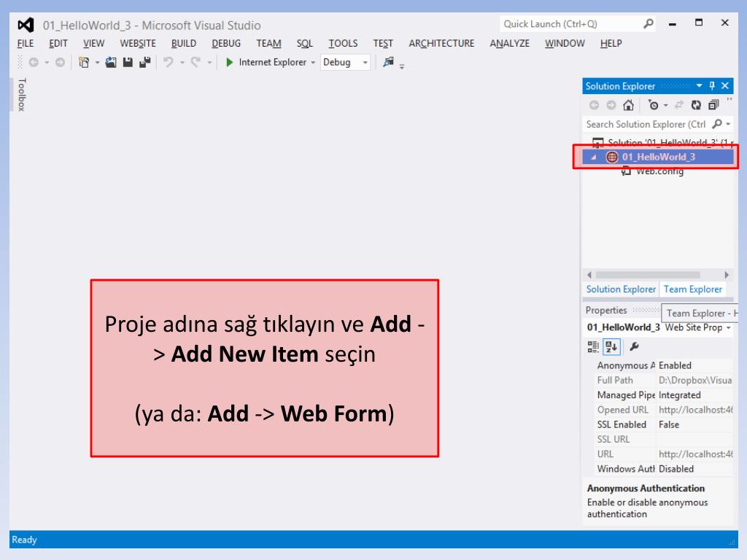This screenshot has width=747, height=560.
Task: Open the DEBUG menu
Action: click(226, 43)
